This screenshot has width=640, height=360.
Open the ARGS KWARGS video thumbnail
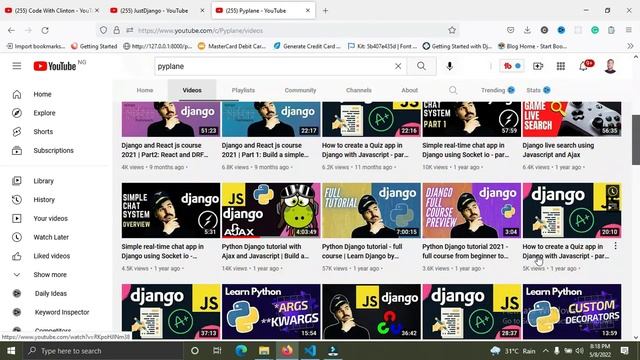[271, 311]
